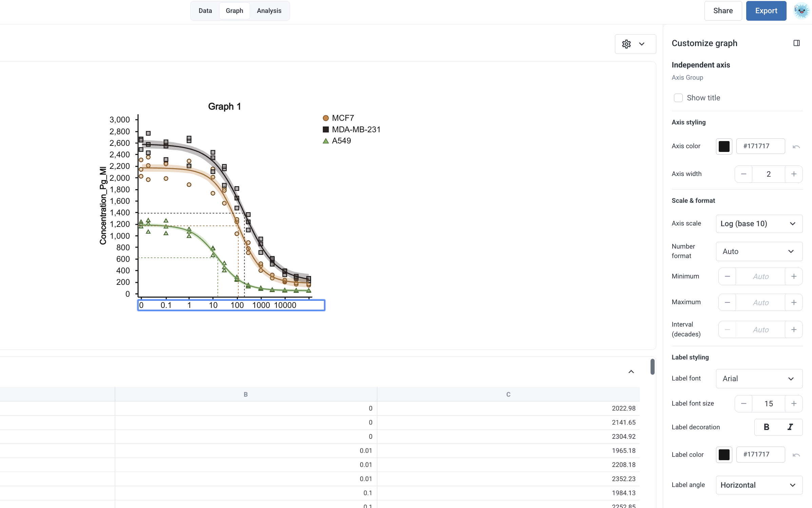The width and height of the screenshot is (812, 508).
Task: Toggle italic label decoration
Action: point(790,427)
